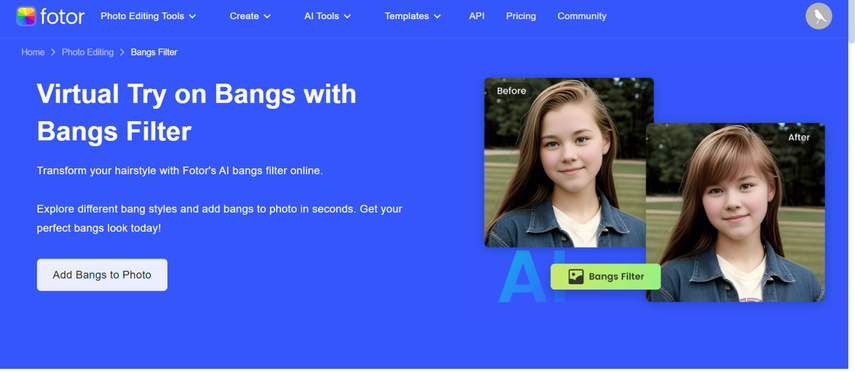Screen dimensions: 855x372
Task: Select the Bangs Filter breadcrumb
Action: 154,52
